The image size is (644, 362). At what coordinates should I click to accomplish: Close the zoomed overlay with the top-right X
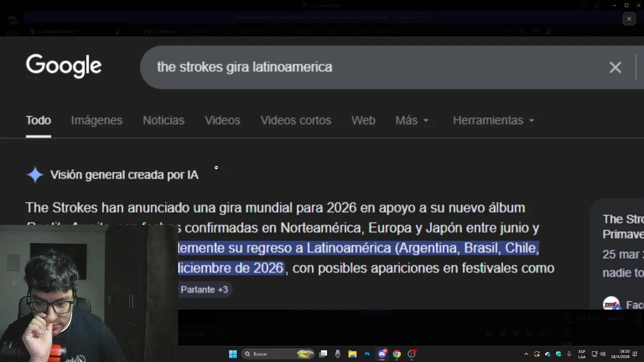coord(629,19)
